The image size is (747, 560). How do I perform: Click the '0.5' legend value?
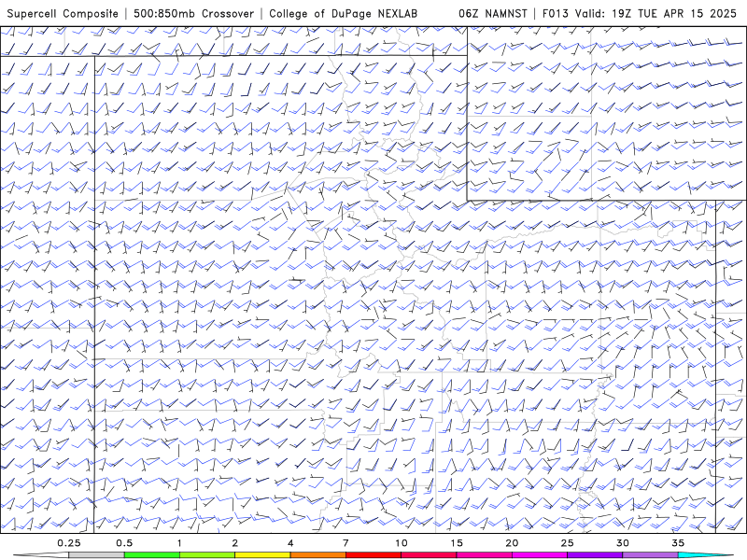point(124,543)
